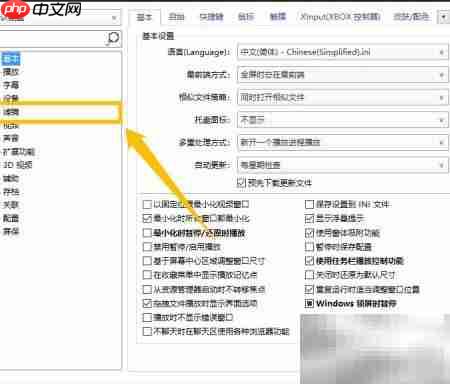This screenshot has width=450, height=384.
Task: Open the 皮肤/配色 tab
Action: [x=411, y=17]
